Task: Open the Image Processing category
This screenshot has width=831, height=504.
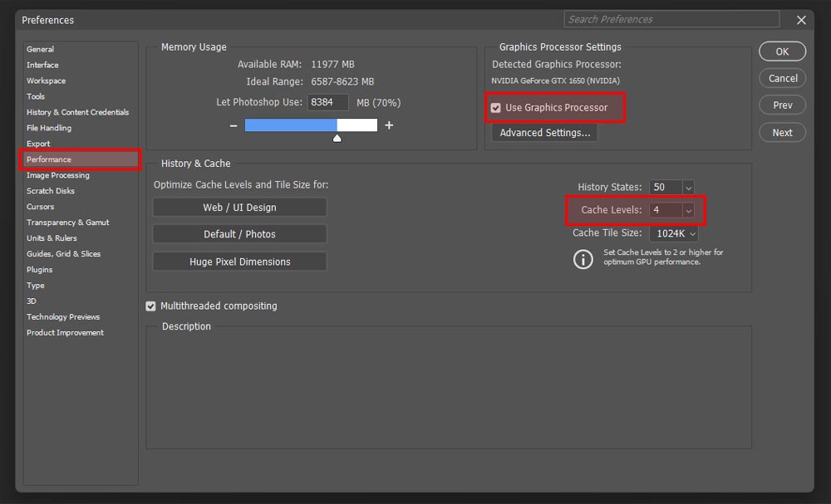Action: tap(58, 175)
